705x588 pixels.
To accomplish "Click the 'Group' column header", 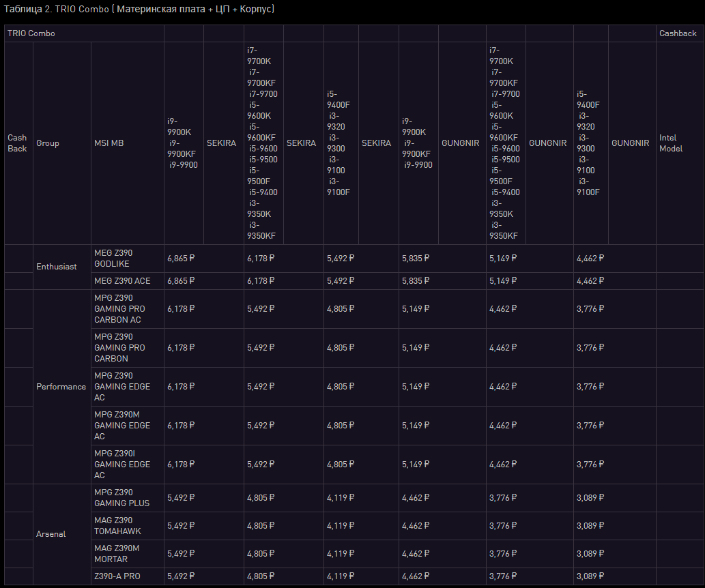I will point(48,143).
